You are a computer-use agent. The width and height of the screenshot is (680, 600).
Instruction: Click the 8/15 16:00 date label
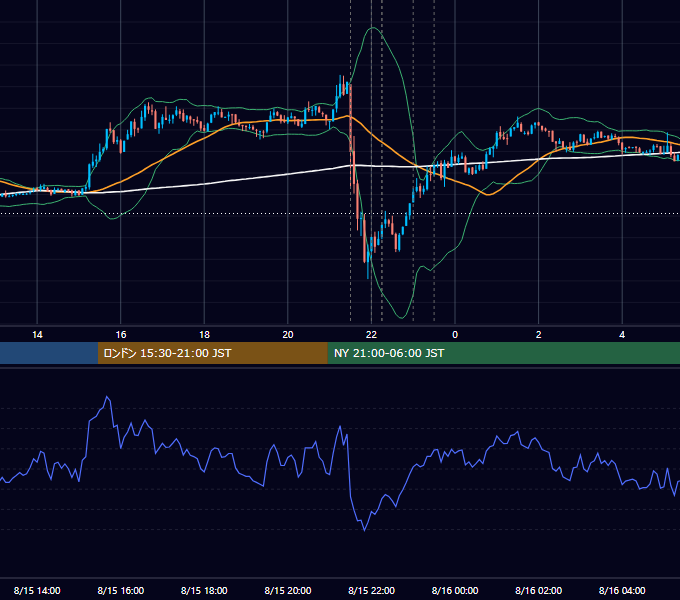121,590
